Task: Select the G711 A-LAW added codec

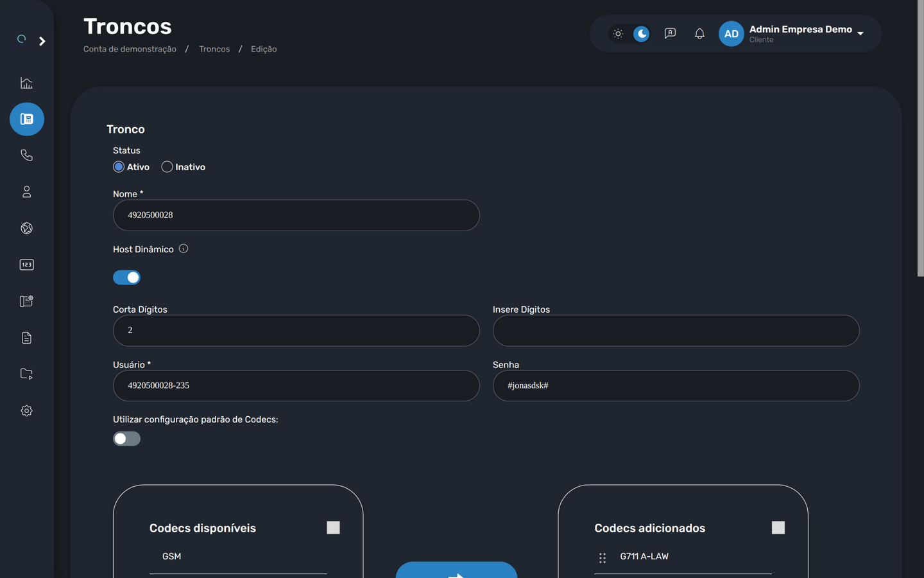Action: click(x=644, y=556)
